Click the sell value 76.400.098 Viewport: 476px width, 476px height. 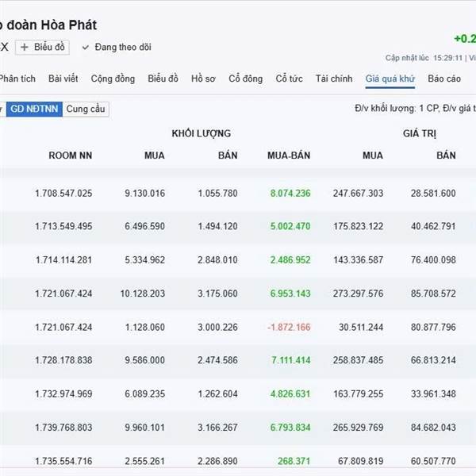(x=433, y=260)
